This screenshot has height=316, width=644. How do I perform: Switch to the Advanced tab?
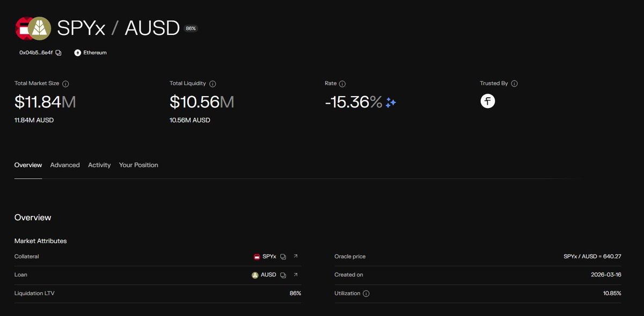pyautogui.click(x=65, y=165)
